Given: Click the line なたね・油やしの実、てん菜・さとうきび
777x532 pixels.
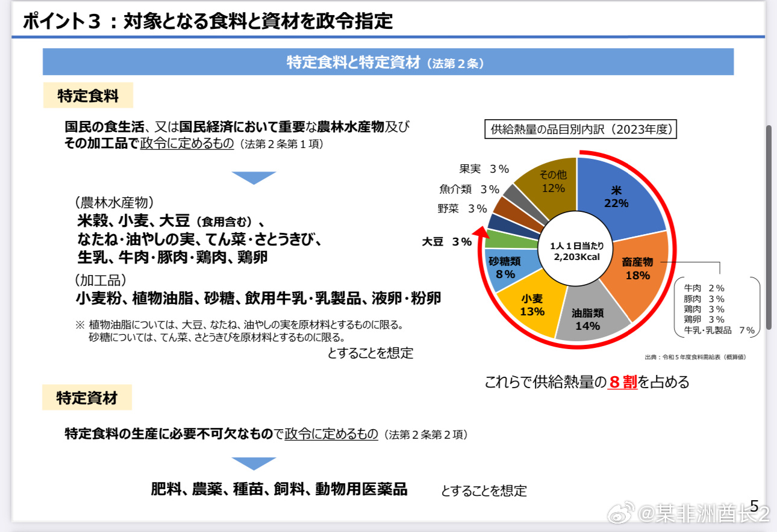Looking at the screenshot, I should pyautogui.click(x=199, y=238).
